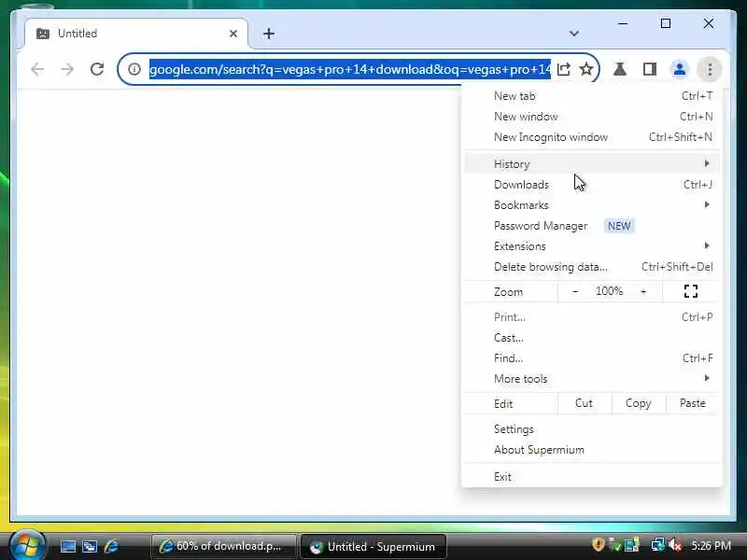This screenshot has width=747, height=560.
Task: Expand the Extensions submenu
Action: tap(591, 246)
